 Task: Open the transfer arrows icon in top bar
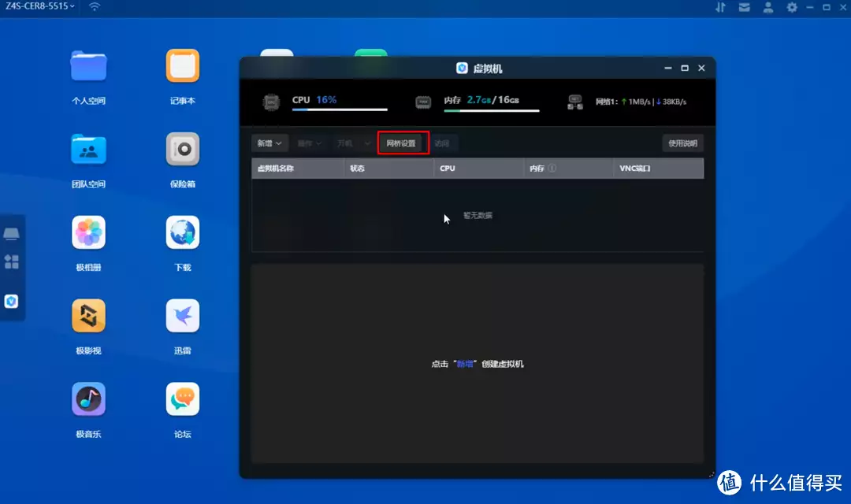pos(720,7)
